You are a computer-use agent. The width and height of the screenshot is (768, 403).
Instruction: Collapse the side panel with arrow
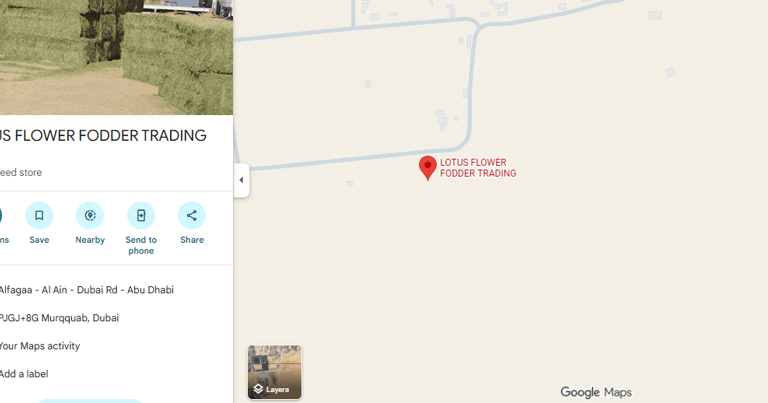(x=241, y=180)
